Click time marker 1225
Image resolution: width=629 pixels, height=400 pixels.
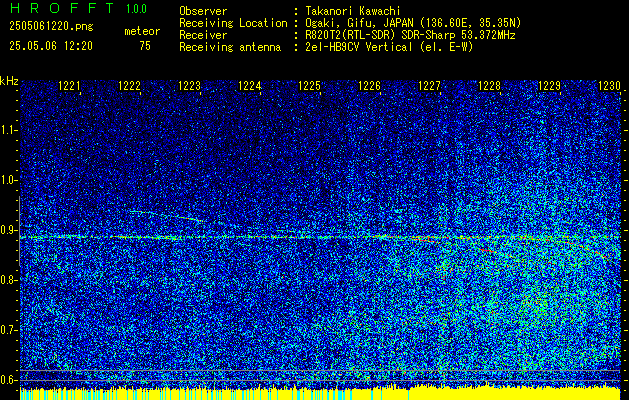point(309,85)
